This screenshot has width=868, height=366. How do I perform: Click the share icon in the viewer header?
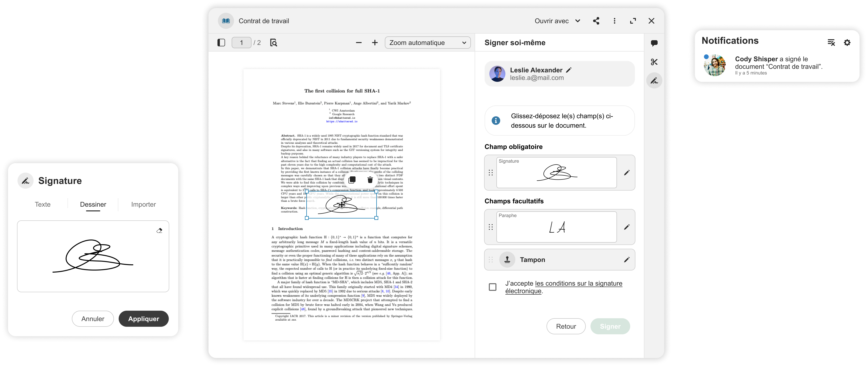[596, 21]
